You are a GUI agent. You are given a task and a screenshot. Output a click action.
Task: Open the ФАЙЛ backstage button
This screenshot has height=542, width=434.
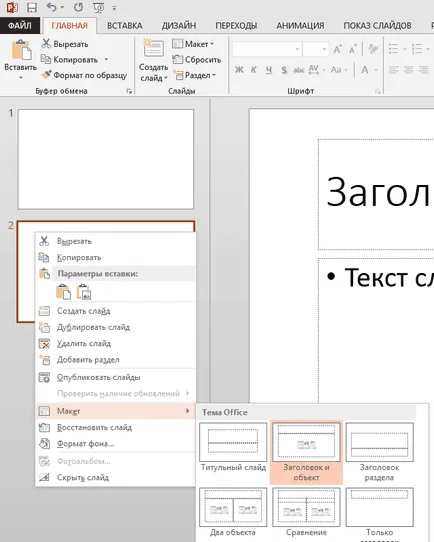[x=20, y=26]
